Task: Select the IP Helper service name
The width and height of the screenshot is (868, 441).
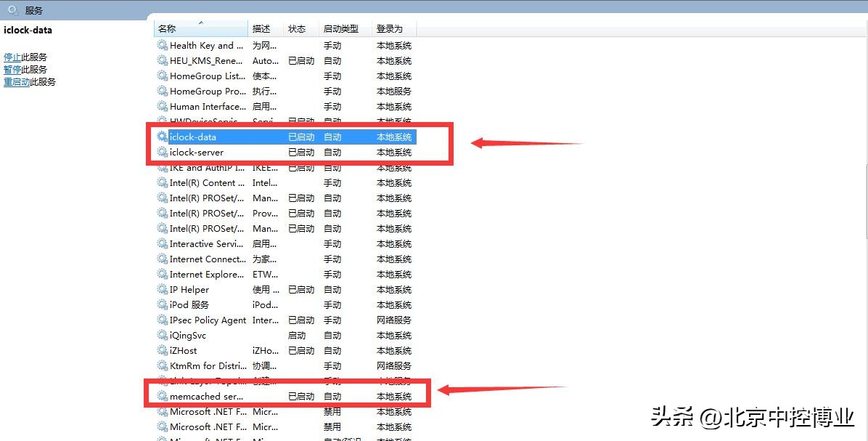Action: pyautogui.click(x=189, y=290)
